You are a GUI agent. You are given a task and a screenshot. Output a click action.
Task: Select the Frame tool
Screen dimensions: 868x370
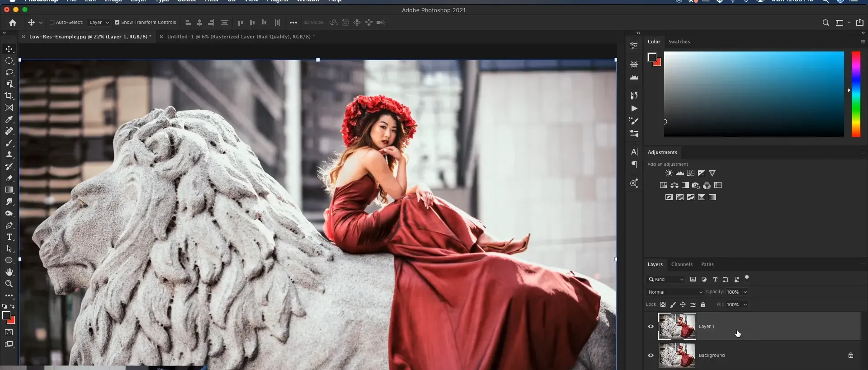pos(9,108)
